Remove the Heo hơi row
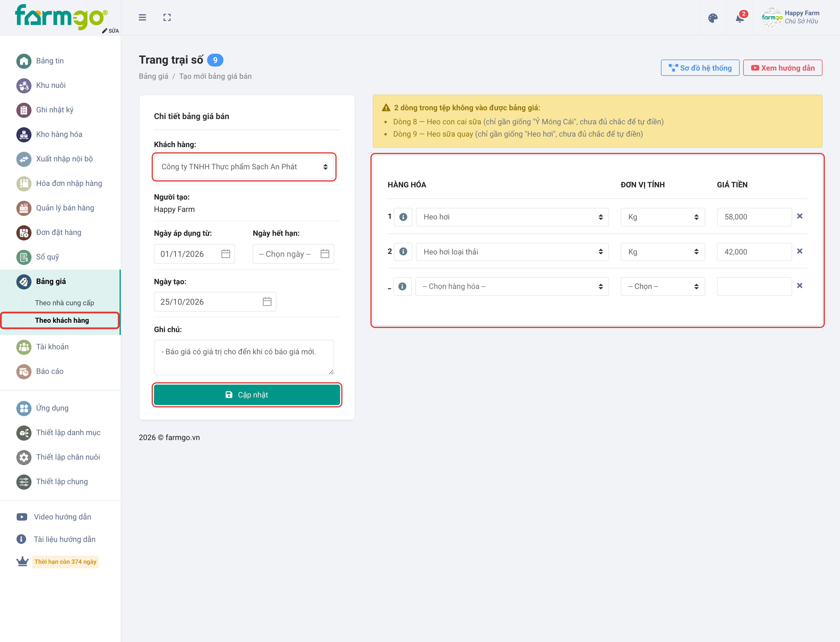 (799, 216)
